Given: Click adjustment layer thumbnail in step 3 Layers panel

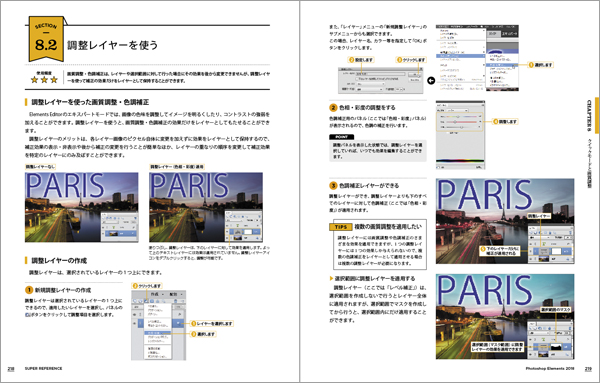Looking at the screenshot, I should pos(544,251).
